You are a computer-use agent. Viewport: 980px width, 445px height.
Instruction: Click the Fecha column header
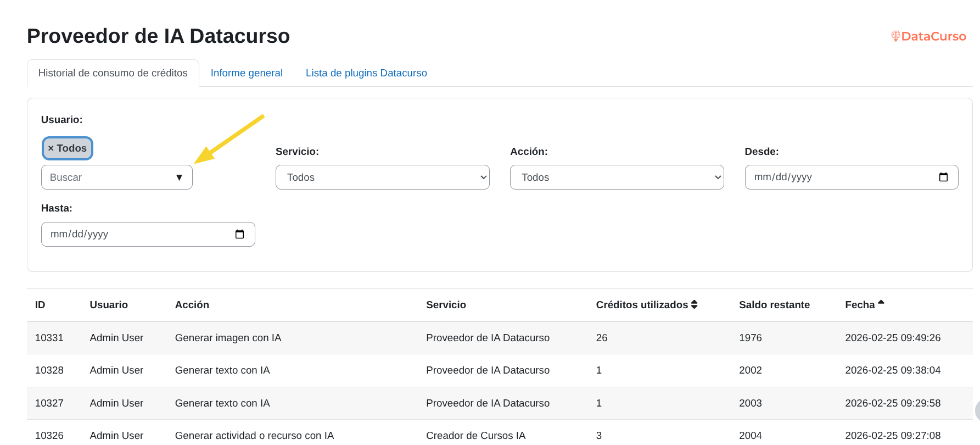click(x=859, y=305)
